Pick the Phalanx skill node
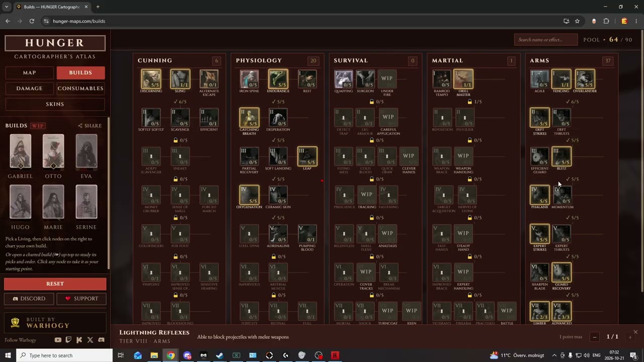The image size is (644, 362). tap(540, 195)
